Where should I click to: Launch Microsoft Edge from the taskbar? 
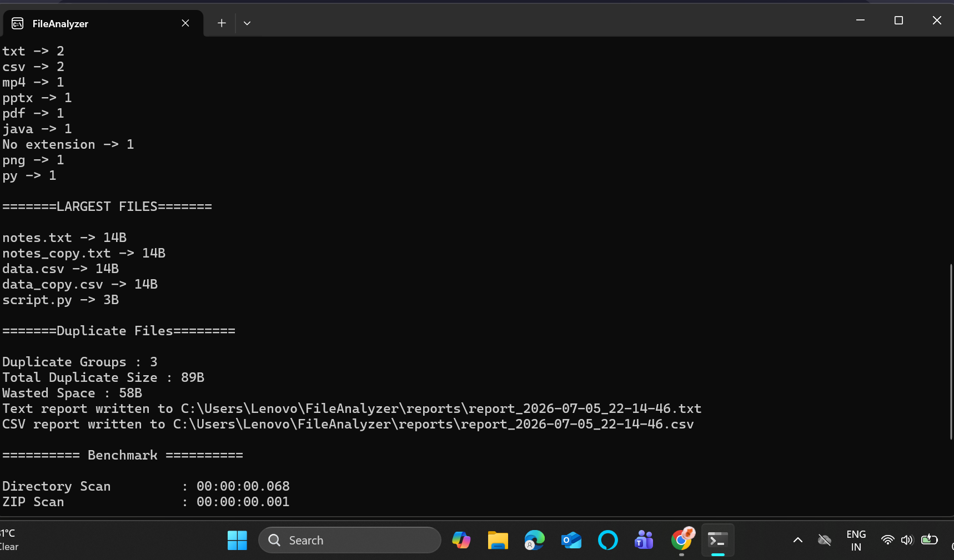click(534, 540)
